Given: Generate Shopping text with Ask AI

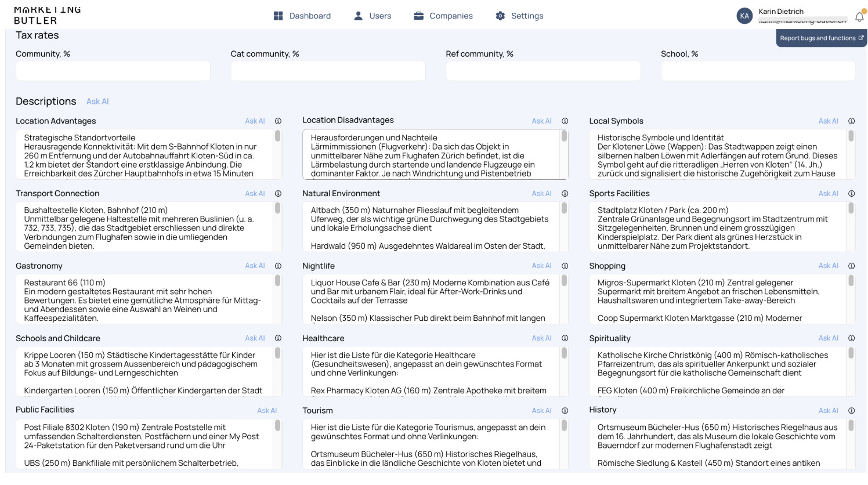Looking at the screenshot, I should [828, 266].
